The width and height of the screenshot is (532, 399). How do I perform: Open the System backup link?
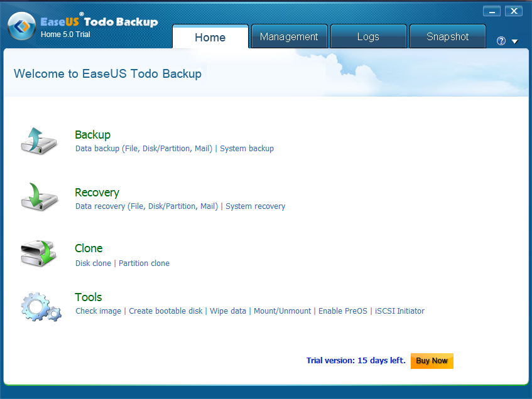247,149
